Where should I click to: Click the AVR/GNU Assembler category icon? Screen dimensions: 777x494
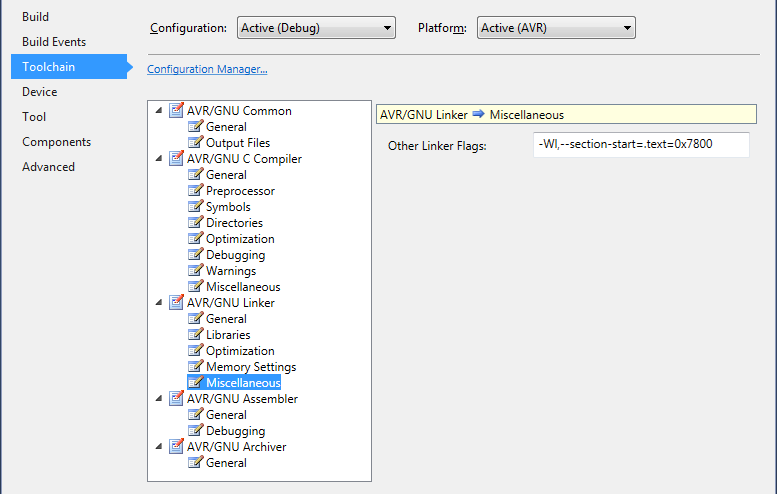[177, 399]
